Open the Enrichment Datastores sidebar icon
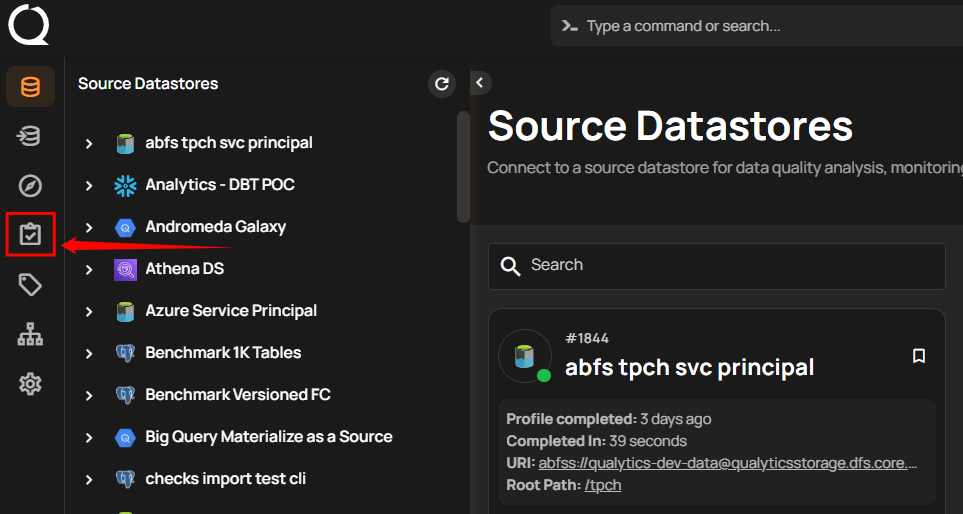 click(x=30, y=137)
